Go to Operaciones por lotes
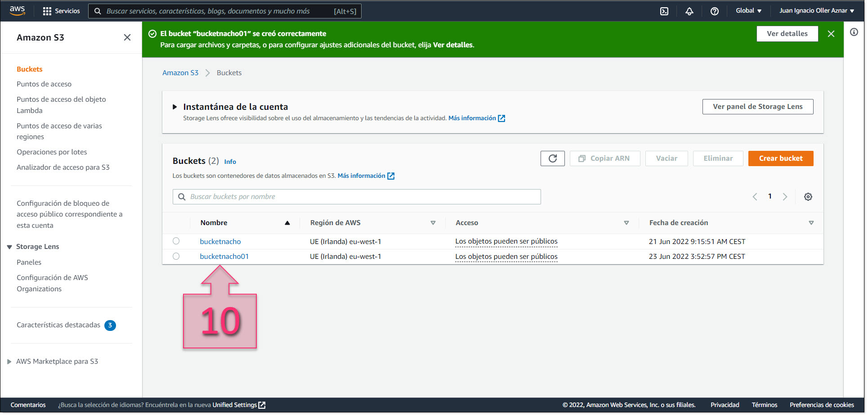 (52, 152)
